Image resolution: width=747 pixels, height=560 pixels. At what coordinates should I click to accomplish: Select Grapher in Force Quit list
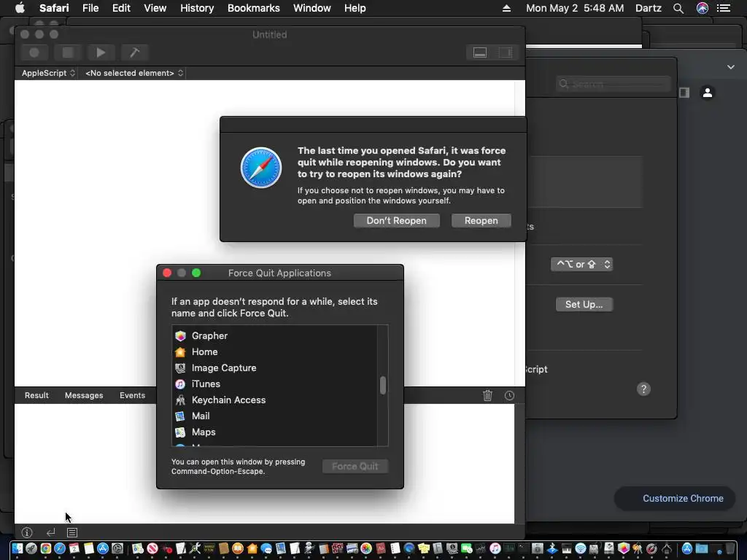(275, 335)
